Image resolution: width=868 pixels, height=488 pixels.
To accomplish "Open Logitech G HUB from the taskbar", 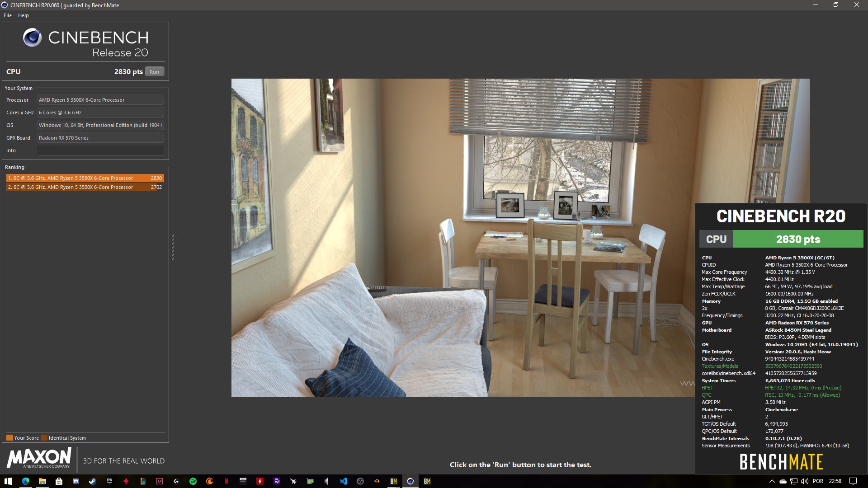I will pyautogui.click(x=176, y=481).
